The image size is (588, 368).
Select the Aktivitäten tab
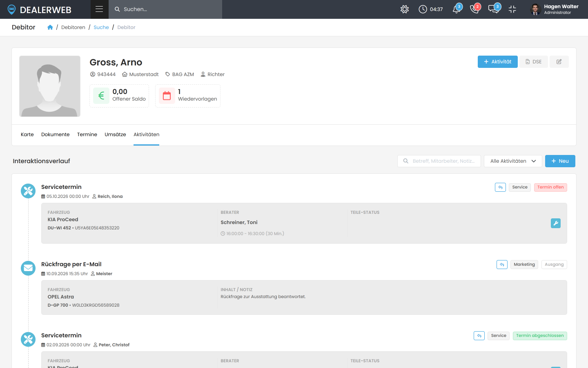[x=146, y=135]
